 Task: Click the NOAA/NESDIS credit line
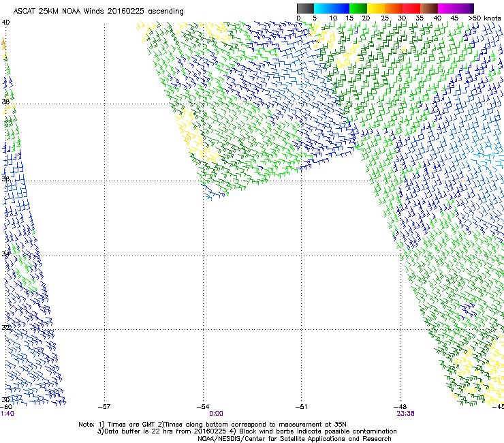294,439
